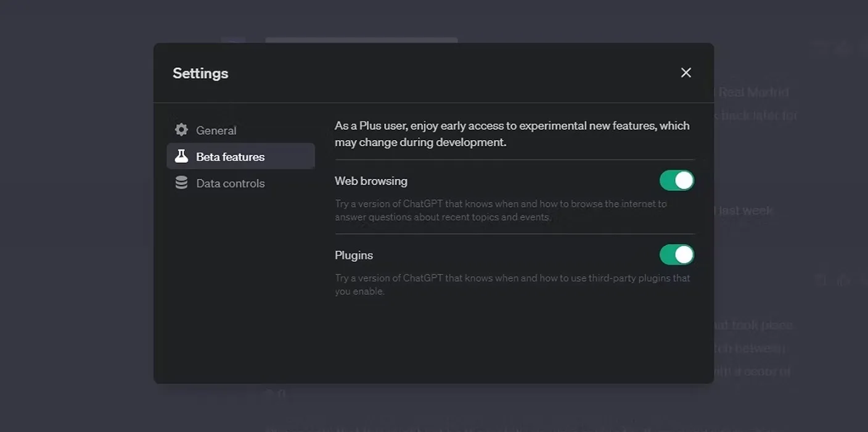868x432 pixels.
Task: Click the "Plugins" label text
Action: click(x=354, y=255)
